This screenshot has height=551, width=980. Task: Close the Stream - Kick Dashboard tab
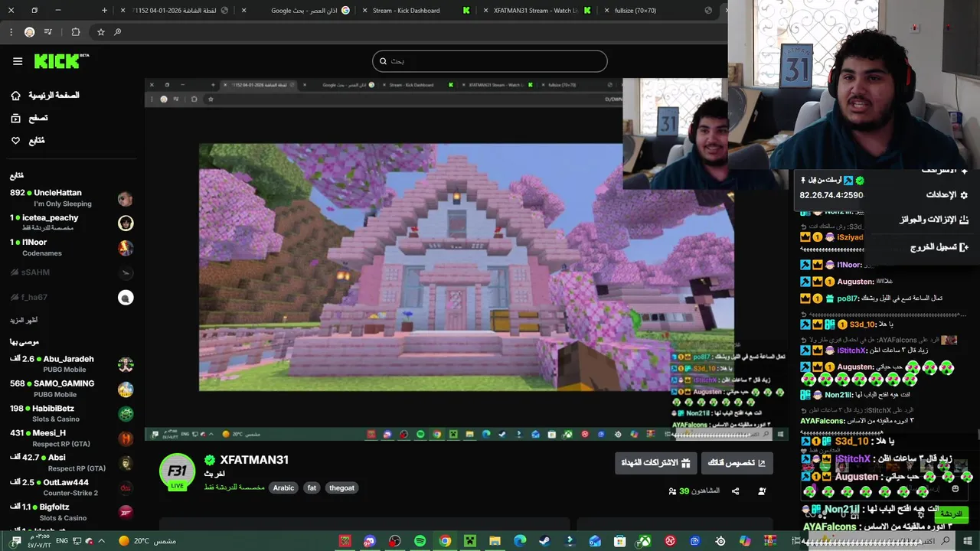pyautogui.click(x=365, y=11)
